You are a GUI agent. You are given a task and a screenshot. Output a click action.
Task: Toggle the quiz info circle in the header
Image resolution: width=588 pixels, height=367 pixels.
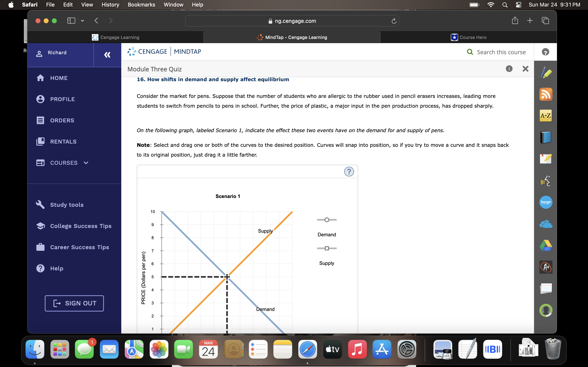509,69
